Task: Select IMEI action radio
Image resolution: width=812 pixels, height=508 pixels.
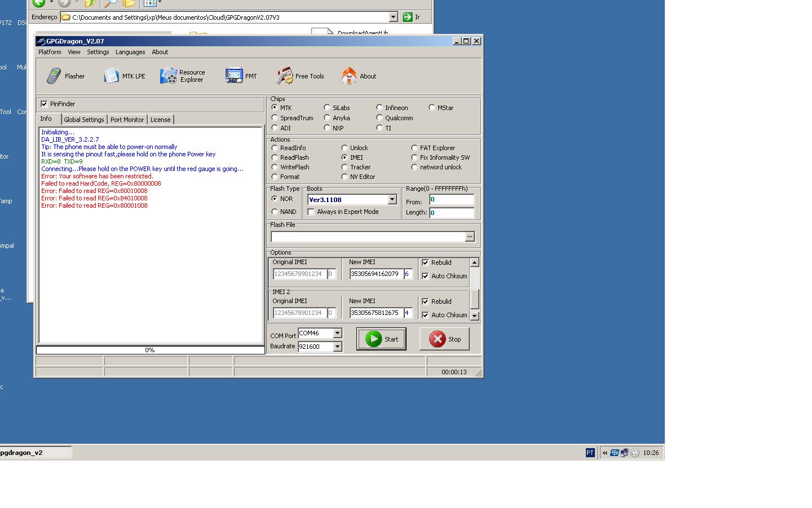Action: [345, 157]
